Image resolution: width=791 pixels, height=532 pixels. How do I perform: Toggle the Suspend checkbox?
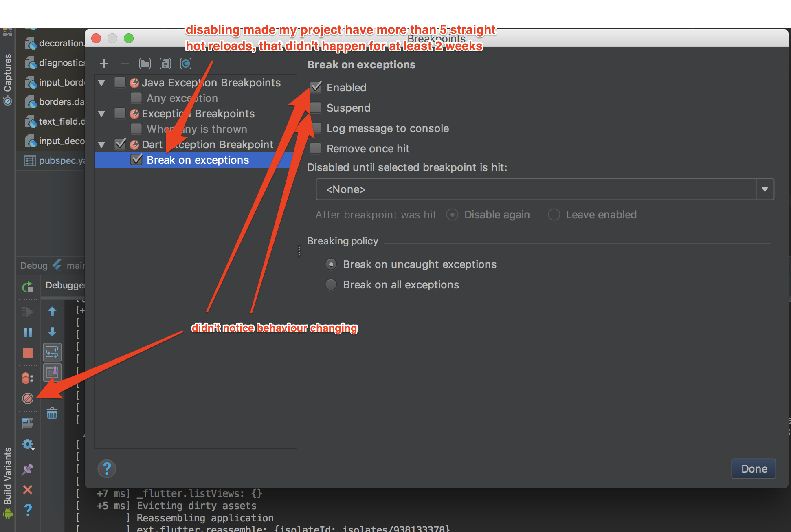click(x=316, y=108)
